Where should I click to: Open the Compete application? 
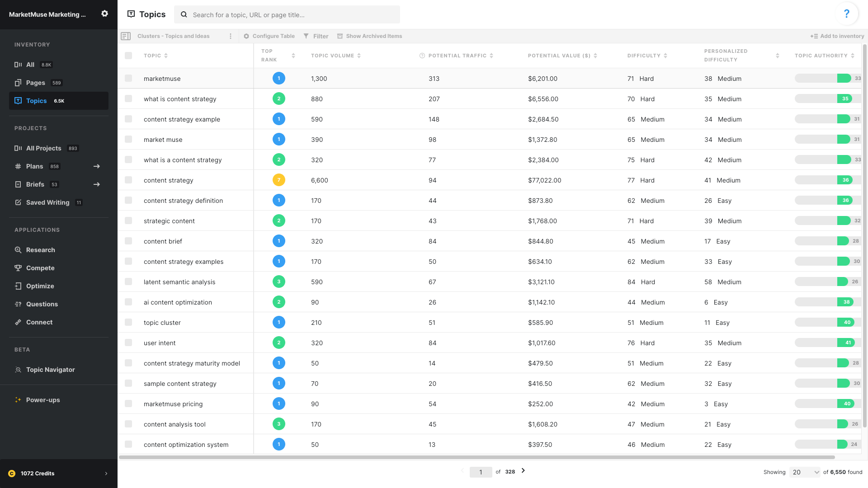click(x=40, y=267)
